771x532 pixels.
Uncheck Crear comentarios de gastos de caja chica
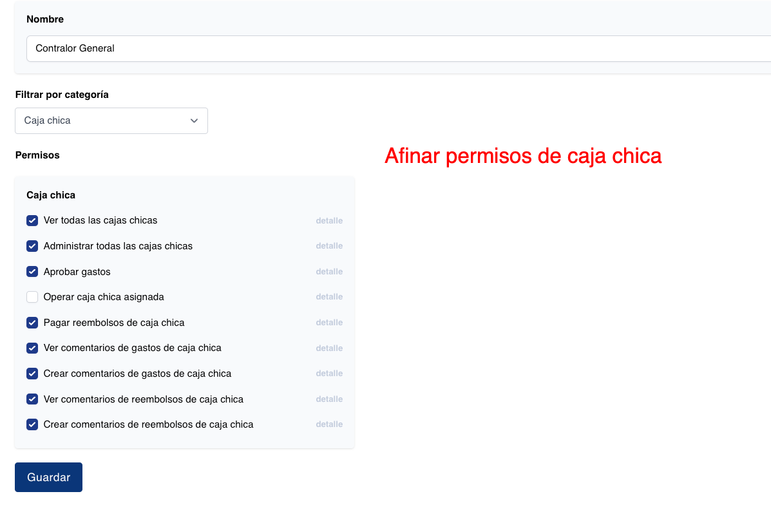tap(32, 374)
